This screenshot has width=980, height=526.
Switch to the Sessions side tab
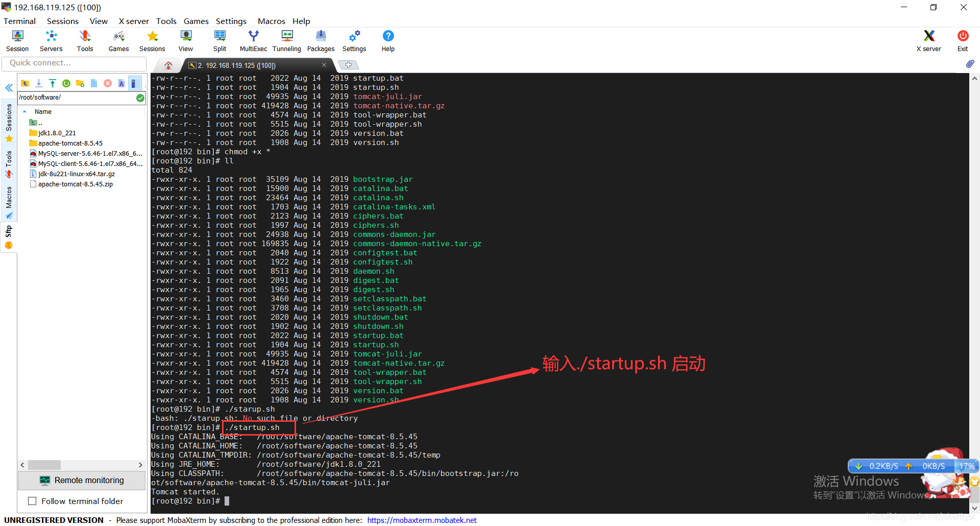coord(9,123)
